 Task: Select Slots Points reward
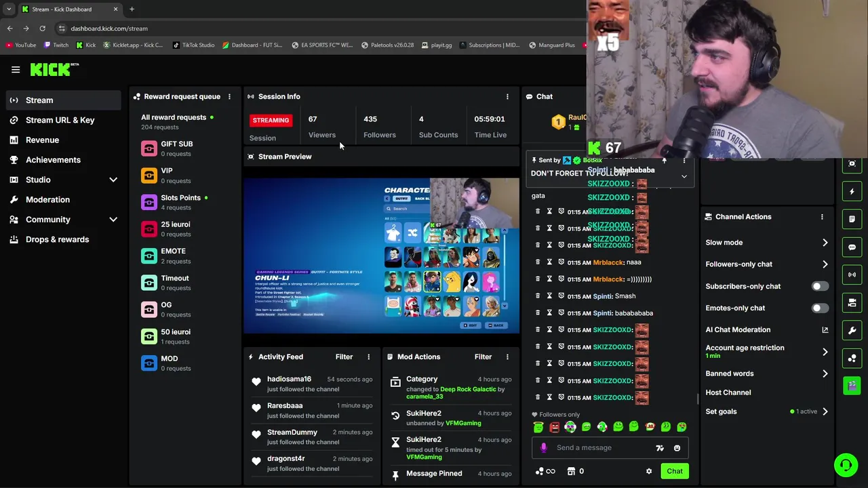(x=184, y=202)
